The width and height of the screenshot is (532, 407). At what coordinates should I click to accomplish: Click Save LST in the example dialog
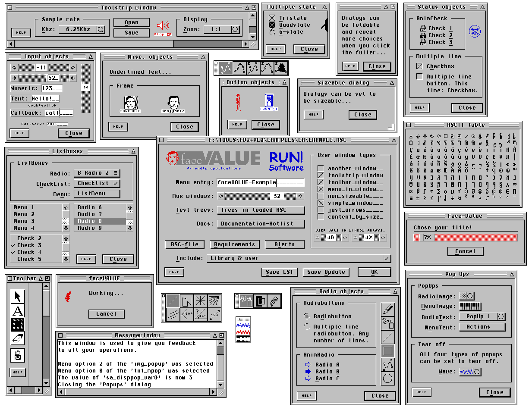[279, 272]
